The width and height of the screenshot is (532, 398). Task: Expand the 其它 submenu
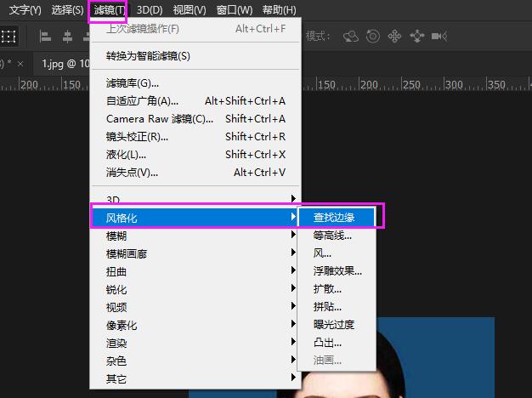coord(195,378)
